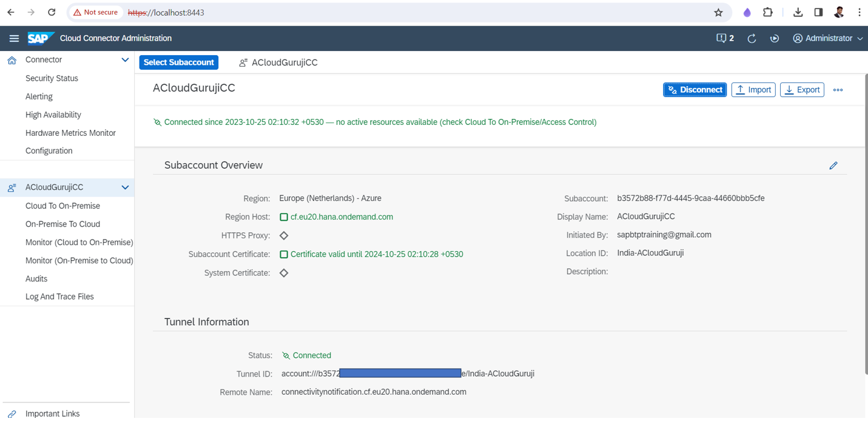Viewport: 868px width, 430px height.
Task: Open cf.eu20.hana.ondemand.com region host link
Action: point(341,217)
